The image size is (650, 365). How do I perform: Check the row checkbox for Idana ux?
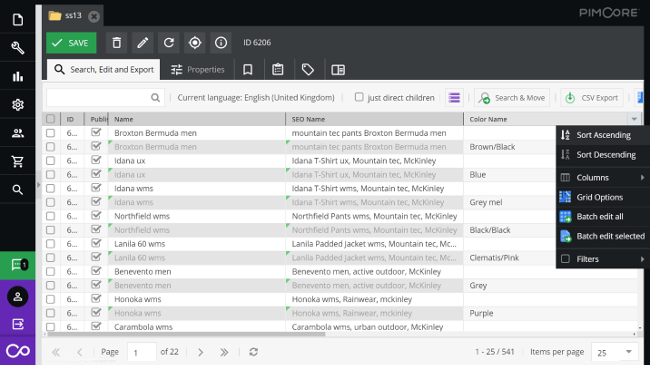tap(51, 161)
